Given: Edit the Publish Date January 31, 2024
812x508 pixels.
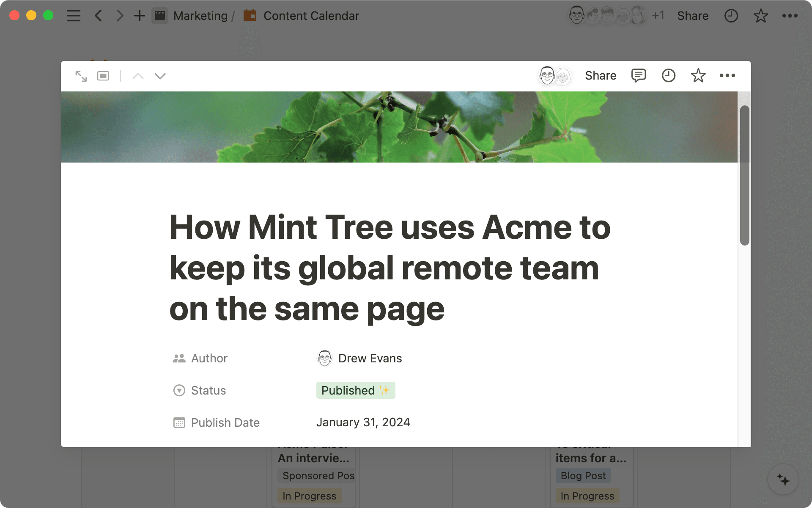Looking at the screenshot, I should [363, 422].
